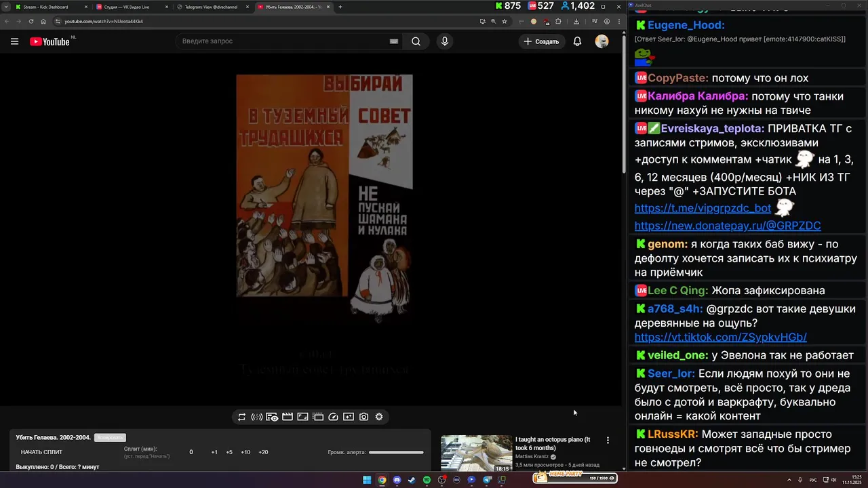Screen dimensions: 868x488
Task: Click the browser back arrow
Action: (7, 21)
